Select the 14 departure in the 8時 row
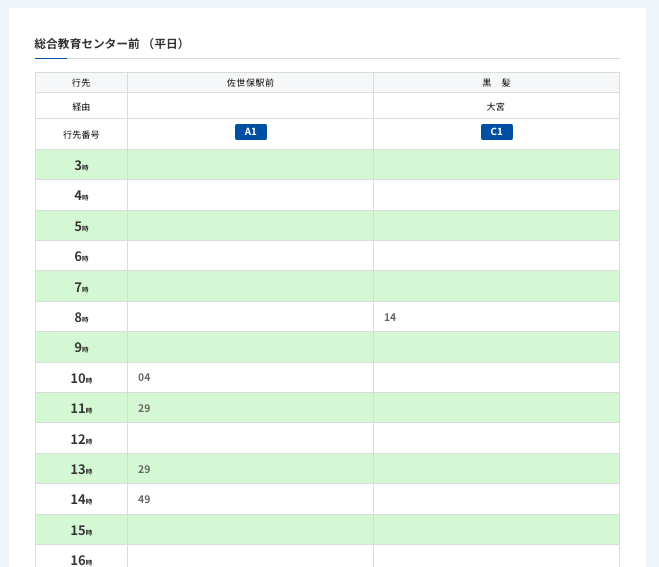Image resolution: width=659 pixels, height=567 pixels. coord(390,318)
